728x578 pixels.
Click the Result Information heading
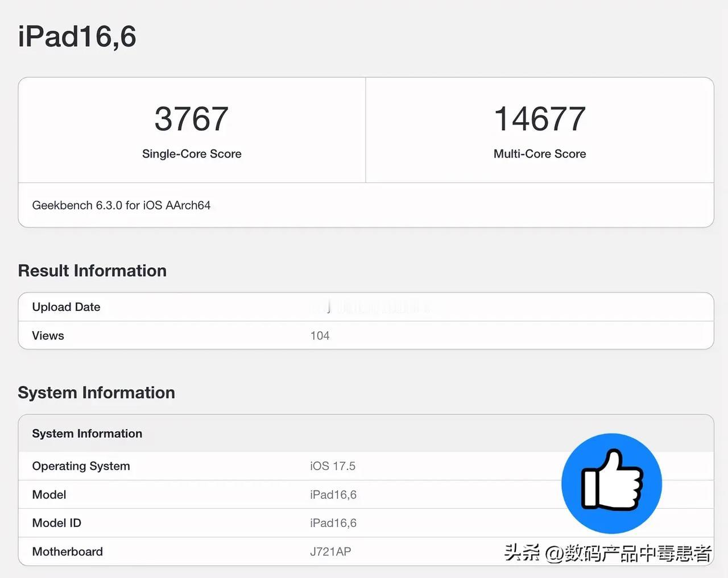92,271
